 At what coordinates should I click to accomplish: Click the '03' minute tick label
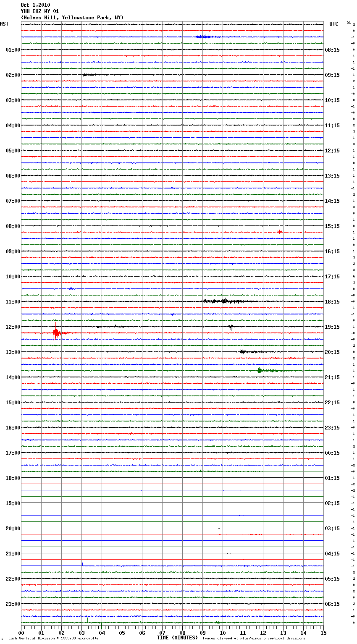(x=81, y=633)
